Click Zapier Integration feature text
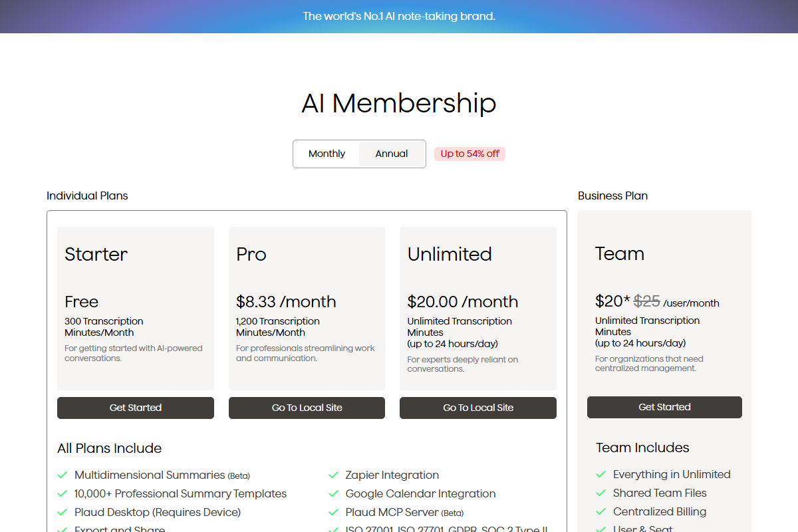Viewport: 798px width, 532px height. 392,475
